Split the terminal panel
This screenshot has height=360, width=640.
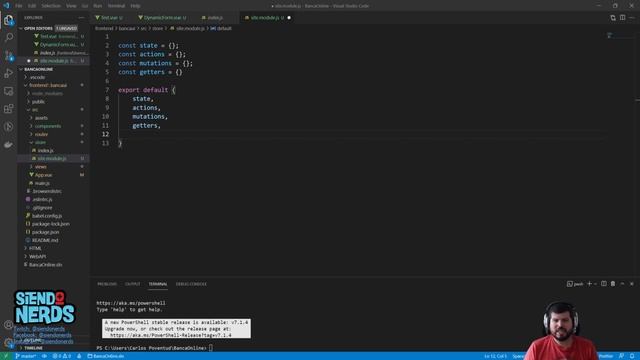604,284
